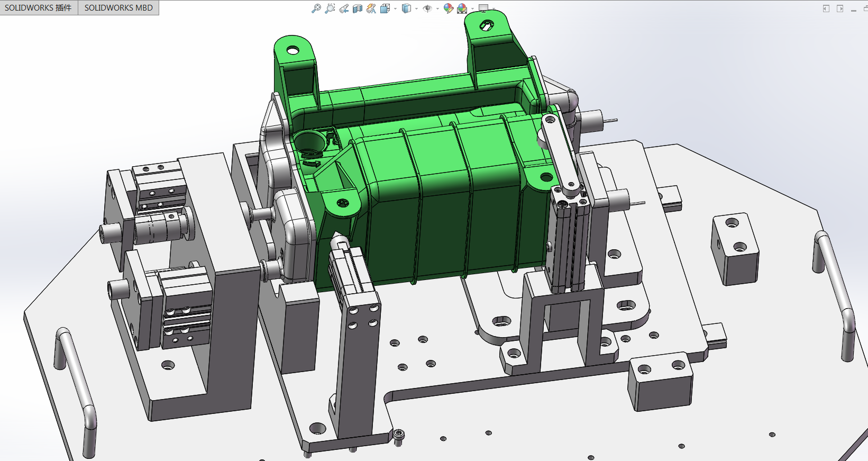Screen dimensions: 868x461
Task: Switch to the SOLIDWORKS MBD tab
Action: 118,8
